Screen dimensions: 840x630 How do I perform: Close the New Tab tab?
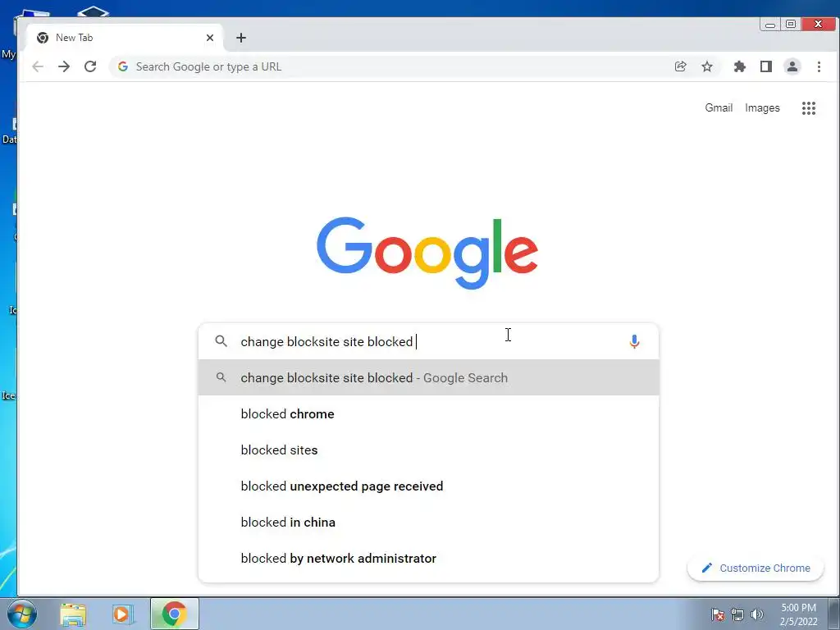[210, 38]
